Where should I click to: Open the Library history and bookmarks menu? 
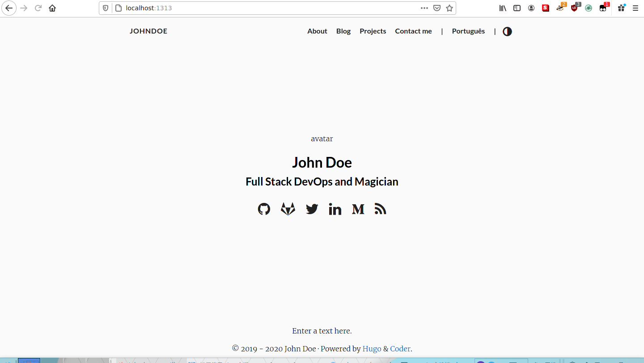point(503,8)
